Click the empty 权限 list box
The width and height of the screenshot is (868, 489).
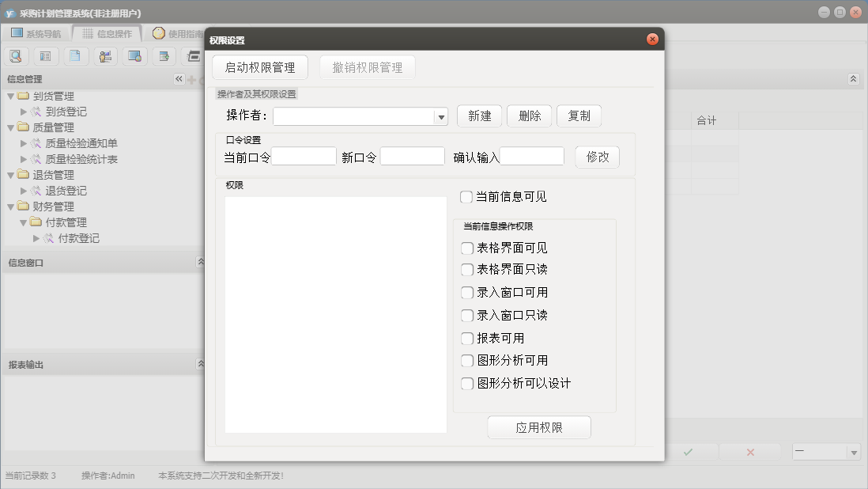point(336,315)
